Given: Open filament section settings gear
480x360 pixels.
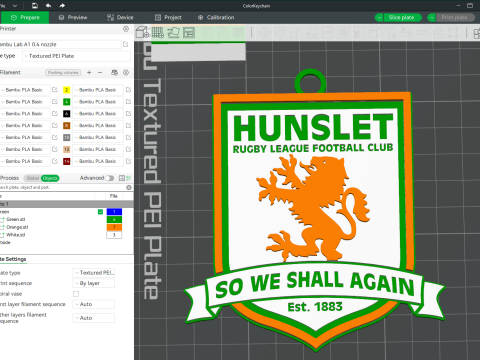Looking at the screenshot, I should pyautogui.click(x=126, y=72).
